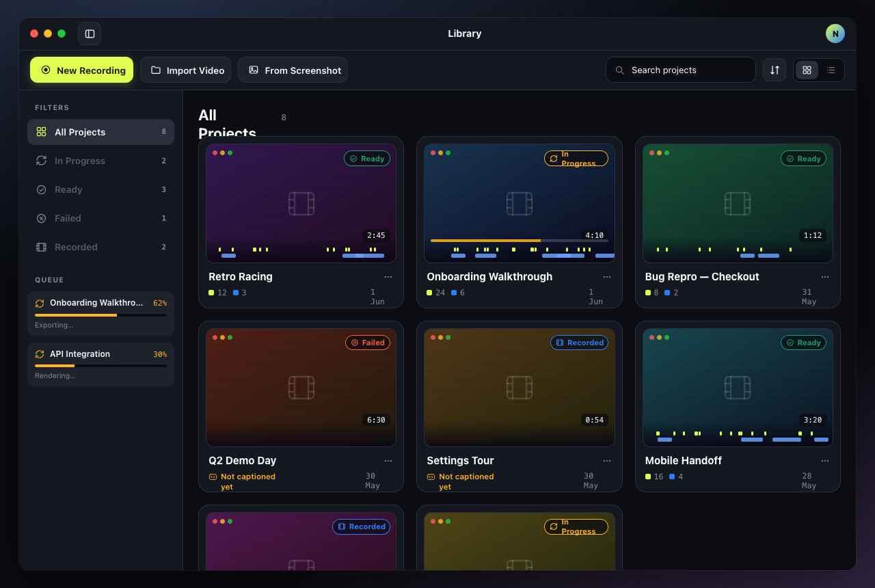Click From Screenshot button

(293, 70)
